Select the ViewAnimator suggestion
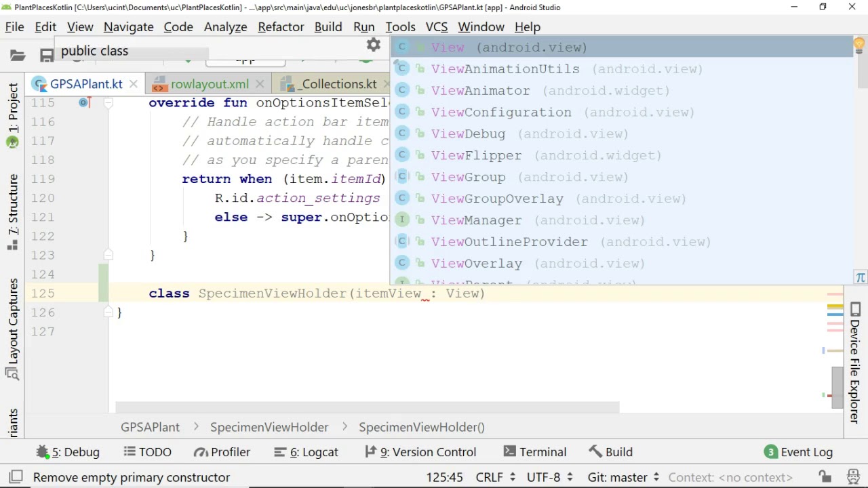The width and height of the screenshot is (868, 488). 622,91
